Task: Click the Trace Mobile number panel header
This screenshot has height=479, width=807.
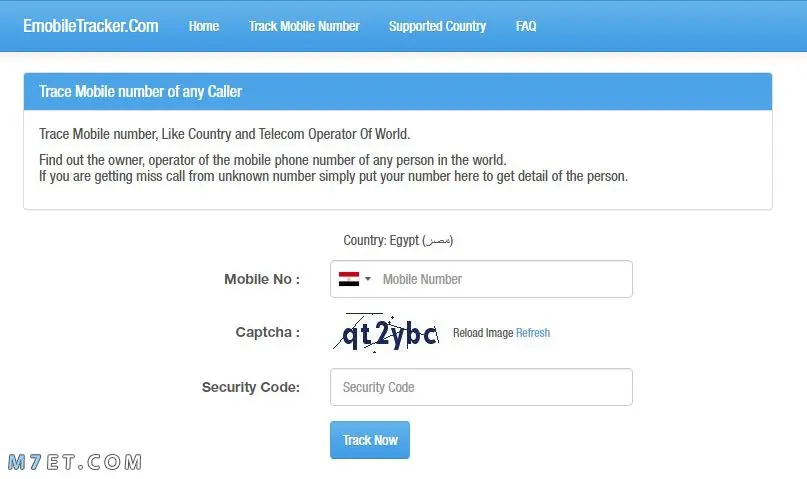Action: pos(398,92)
